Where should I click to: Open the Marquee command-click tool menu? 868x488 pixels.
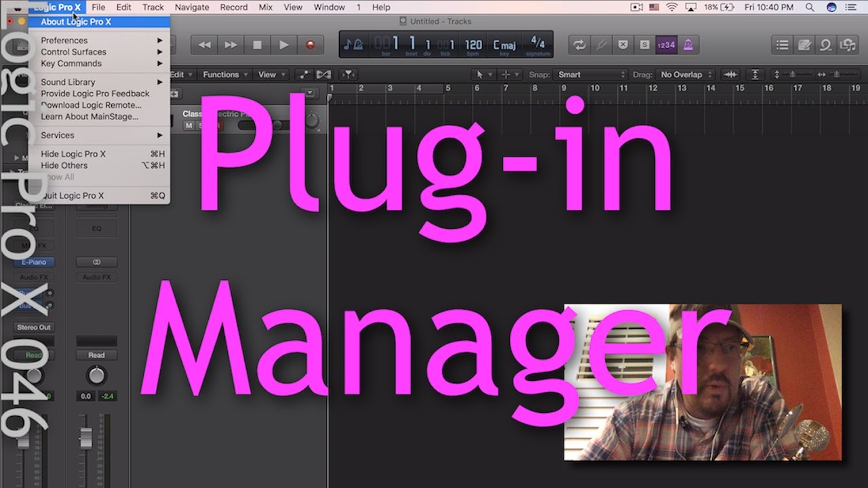[x=509, y=75]
